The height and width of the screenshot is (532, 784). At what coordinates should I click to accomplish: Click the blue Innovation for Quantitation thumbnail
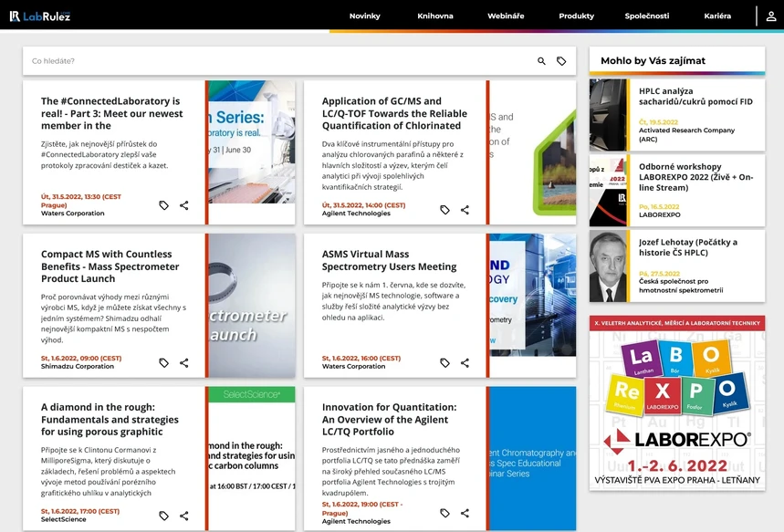[533, 458]
